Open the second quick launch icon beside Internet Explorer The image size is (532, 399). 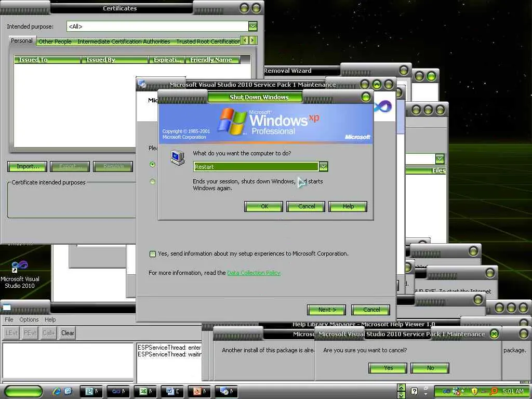click(x=68, y=391)
